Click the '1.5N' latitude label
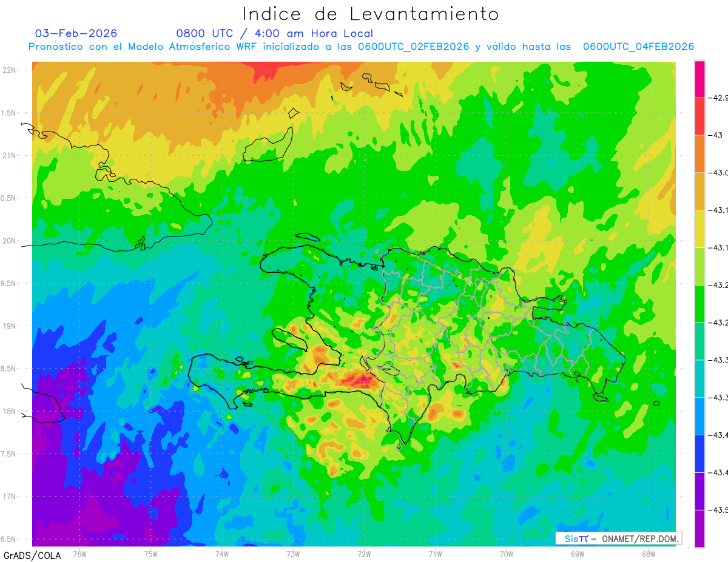The width and height of the screenshot is (728, 562). 9,113
